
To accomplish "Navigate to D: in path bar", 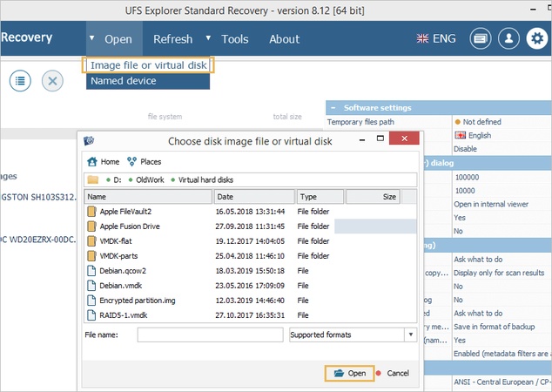I will 118,180.
